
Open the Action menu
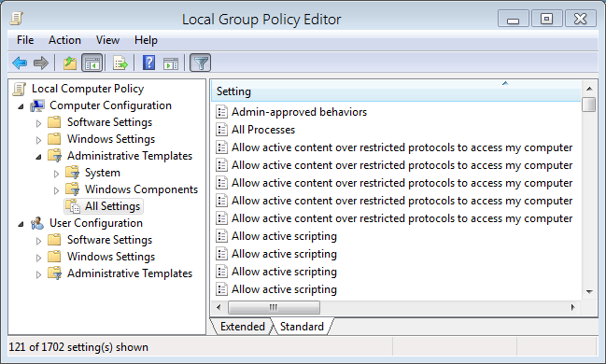[64, 40]
